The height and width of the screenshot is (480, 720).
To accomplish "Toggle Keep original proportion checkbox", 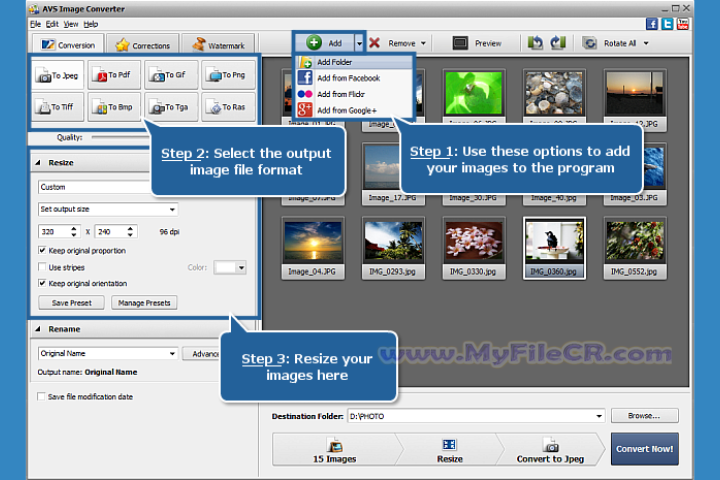I will pyautogui.click(x=42, y=250).
